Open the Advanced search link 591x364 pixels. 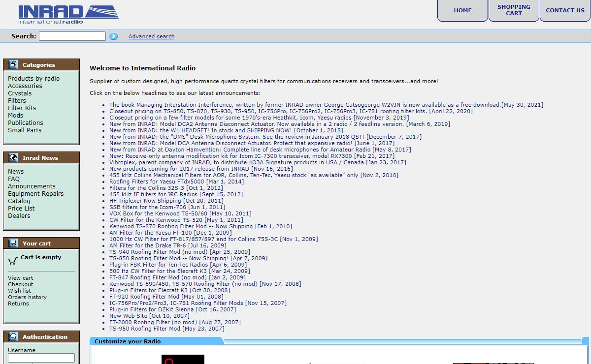coord(151,36)
